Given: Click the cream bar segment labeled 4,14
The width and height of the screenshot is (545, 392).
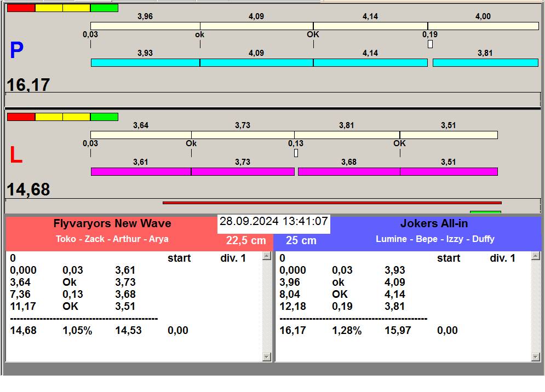Looking at the screenshot, I should coord(370,26).
